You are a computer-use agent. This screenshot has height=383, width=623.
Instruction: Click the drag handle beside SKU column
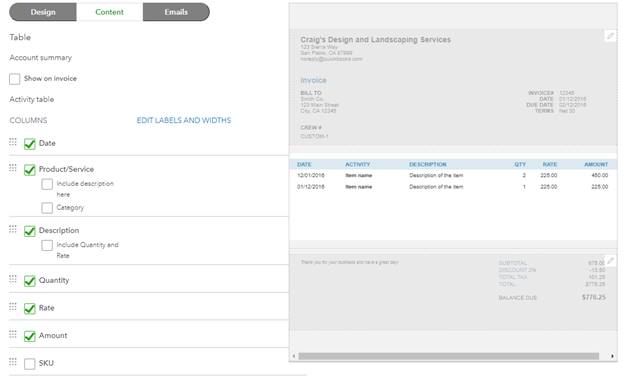13,362
